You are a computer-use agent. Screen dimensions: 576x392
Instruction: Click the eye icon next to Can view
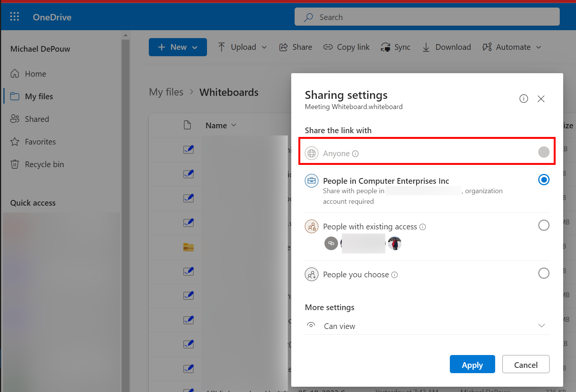tap(311, 325)
